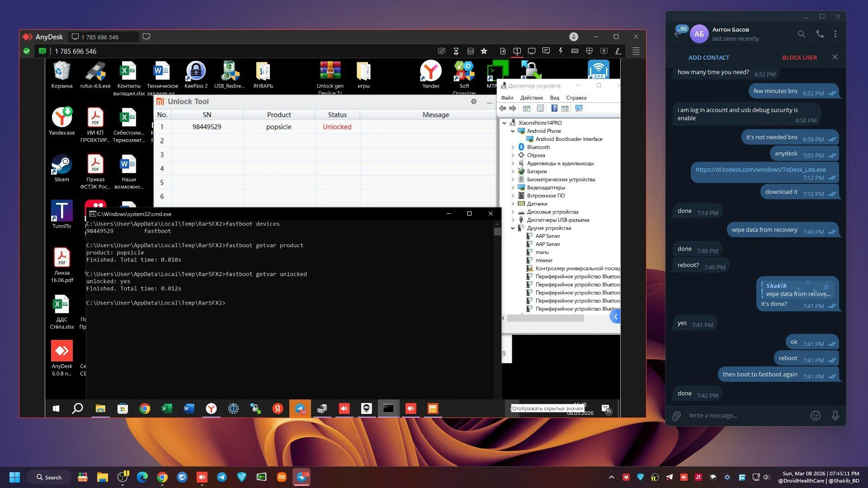This screenshot has height=488, width=868.
Task: Select the TunnlTo desktop icon
Action: 61,215
